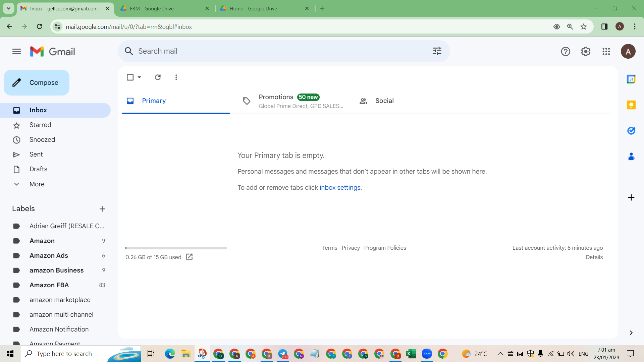Refresh the inbox
This screenshot has height=362, width=644.
158,77
